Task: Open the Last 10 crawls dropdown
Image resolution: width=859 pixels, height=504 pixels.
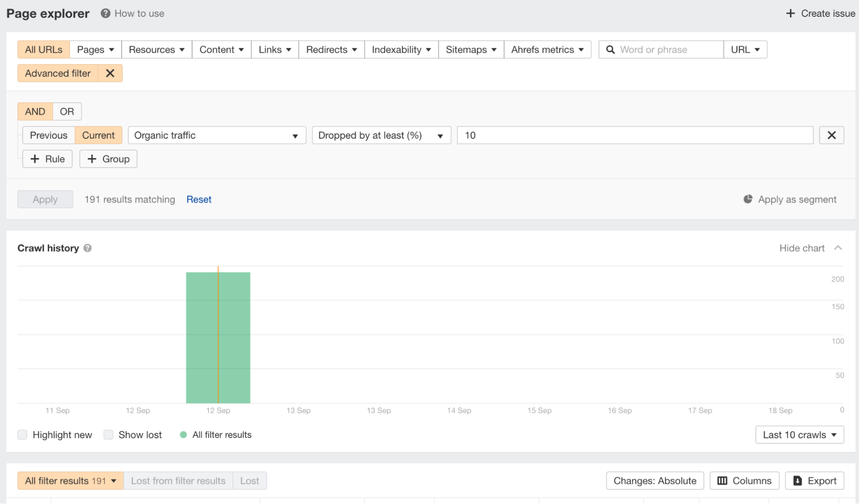Action: pos(799,434)
